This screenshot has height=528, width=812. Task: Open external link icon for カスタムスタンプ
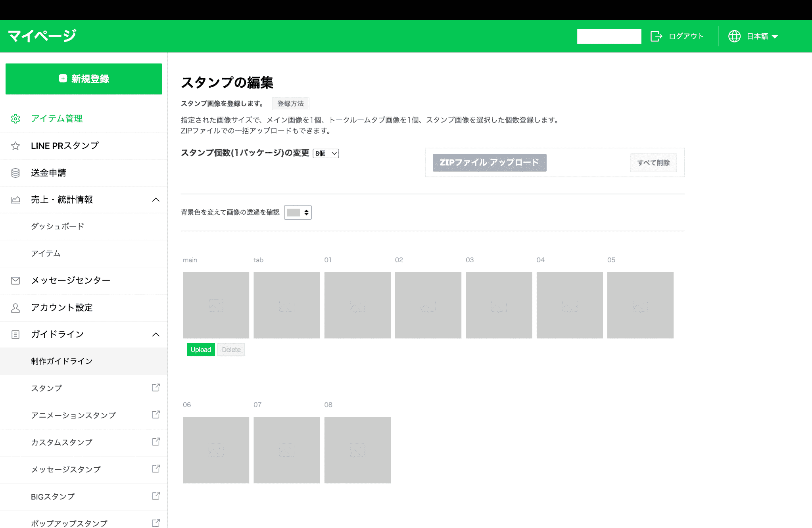[x=156, y=442]
